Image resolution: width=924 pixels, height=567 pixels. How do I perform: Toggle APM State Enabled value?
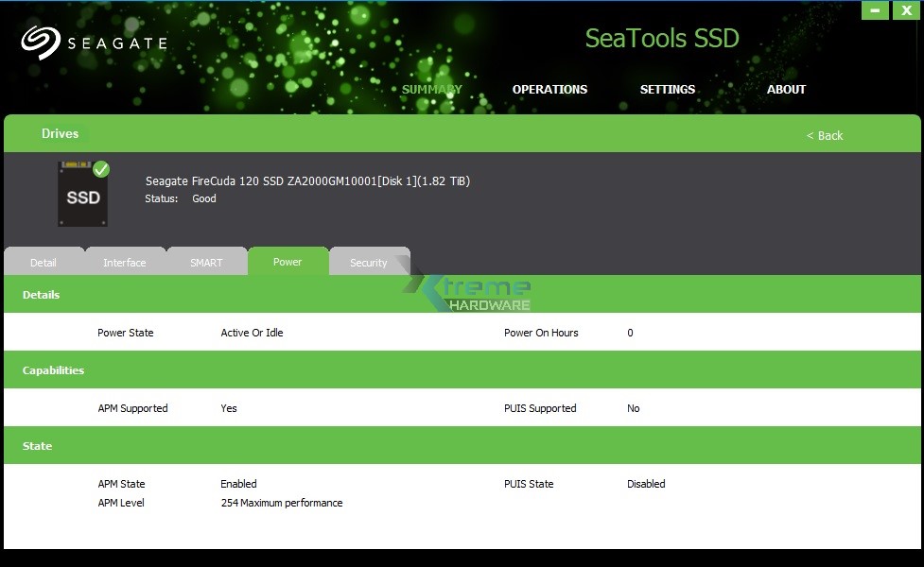[238, 484]
